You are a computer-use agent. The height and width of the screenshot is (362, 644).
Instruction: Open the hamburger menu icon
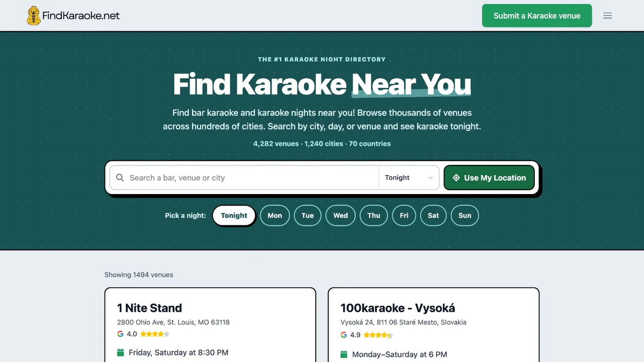point(608,16)
